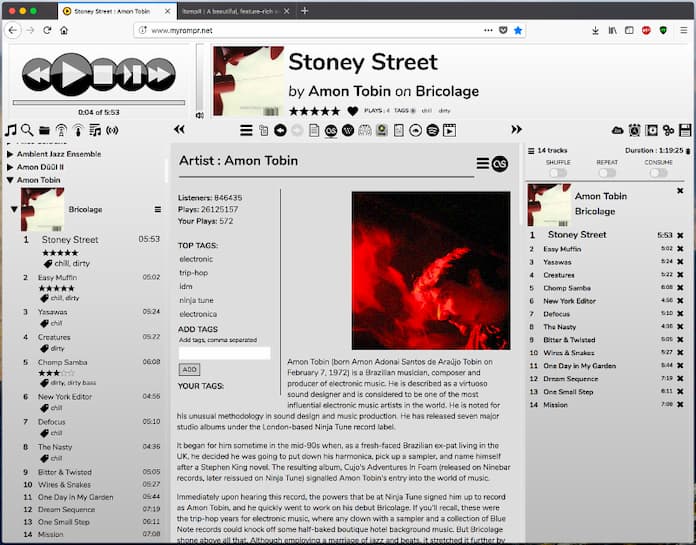Click the playback progress bar
Viewport: 696px width, 545px height.
(98, 102)
